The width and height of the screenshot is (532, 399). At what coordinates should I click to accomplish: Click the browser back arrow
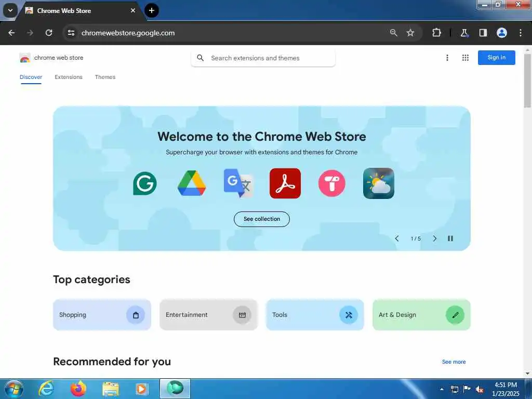click(11, 33)
